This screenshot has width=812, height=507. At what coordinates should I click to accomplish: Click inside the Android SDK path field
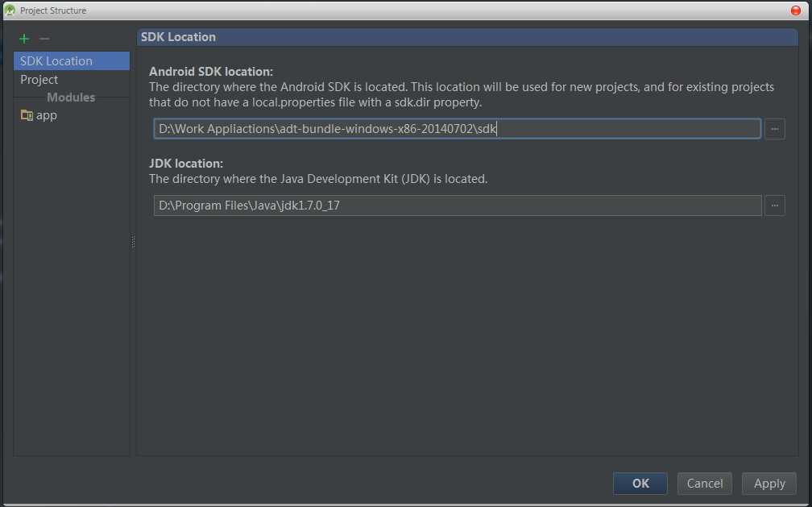[457, 129]
